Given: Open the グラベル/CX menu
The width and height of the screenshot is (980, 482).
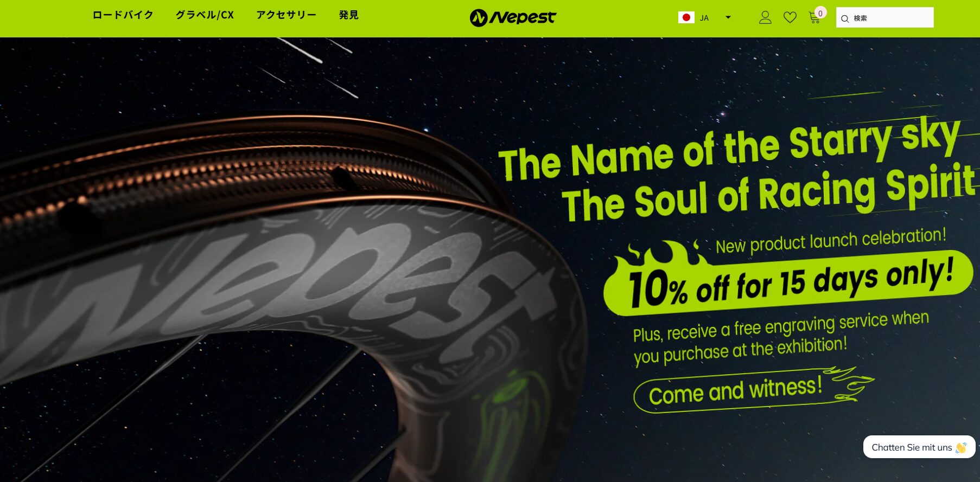Looking at the screenshot, I should 205,15.
